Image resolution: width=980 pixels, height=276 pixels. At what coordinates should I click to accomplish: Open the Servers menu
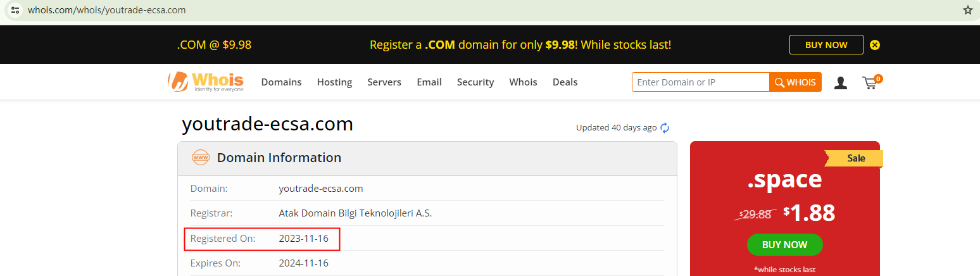384,82
